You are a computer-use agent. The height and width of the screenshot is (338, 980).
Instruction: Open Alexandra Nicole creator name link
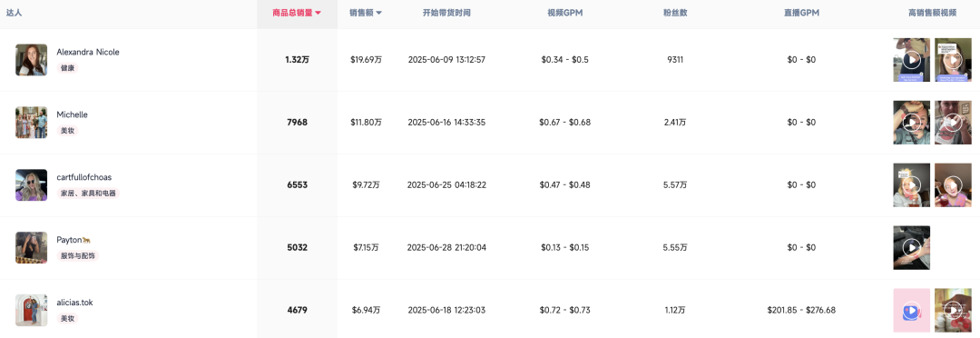click(x=87, y=52)
